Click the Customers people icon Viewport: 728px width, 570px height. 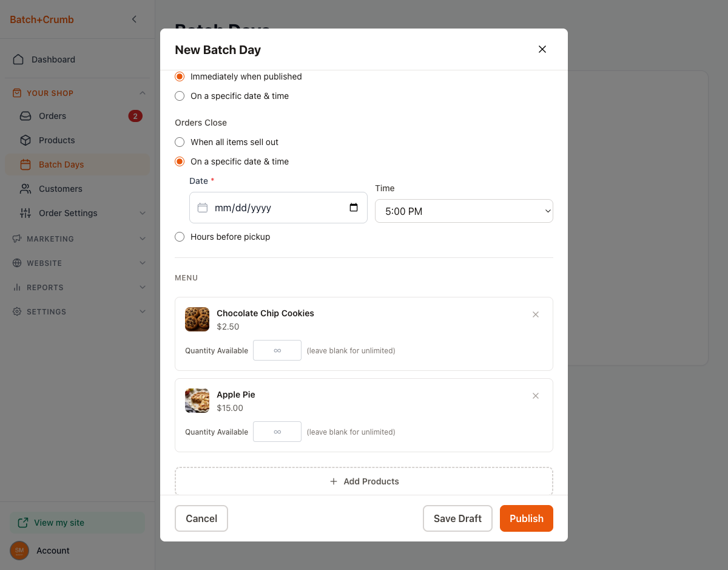click(x=25, y=189)
